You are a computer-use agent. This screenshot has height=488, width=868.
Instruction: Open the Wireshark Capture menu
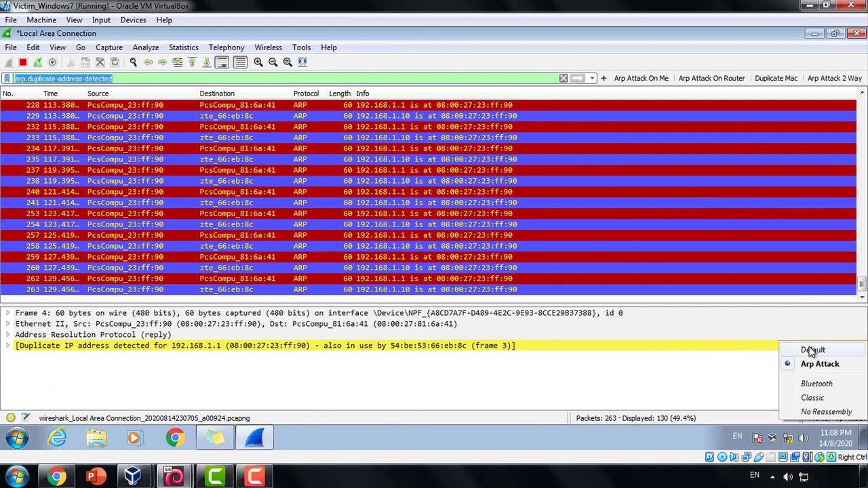pos(108,47)
